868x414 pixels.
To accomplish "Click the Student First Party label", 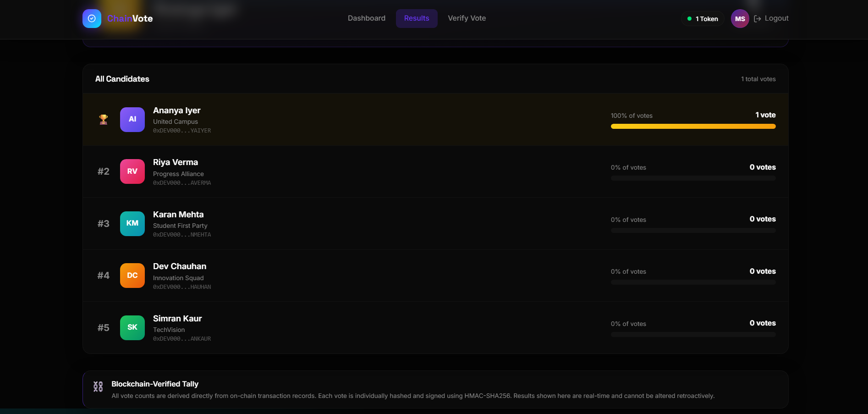I will point(180,226).
